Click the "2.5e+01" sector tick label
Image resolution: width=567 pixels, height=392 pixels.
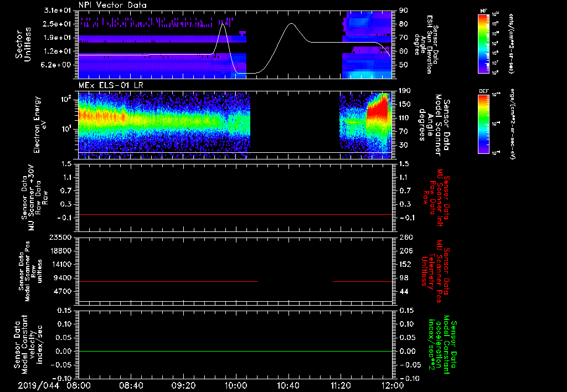pos(57,24)
